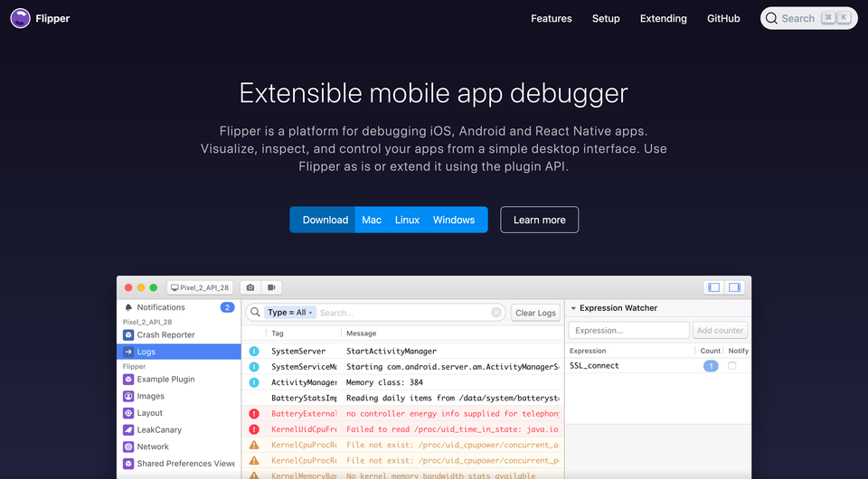Image resolution: width=868 pixels, height=479 pixels.
Task: Open Notifications in the sidebar
Action: coord(179,307)
